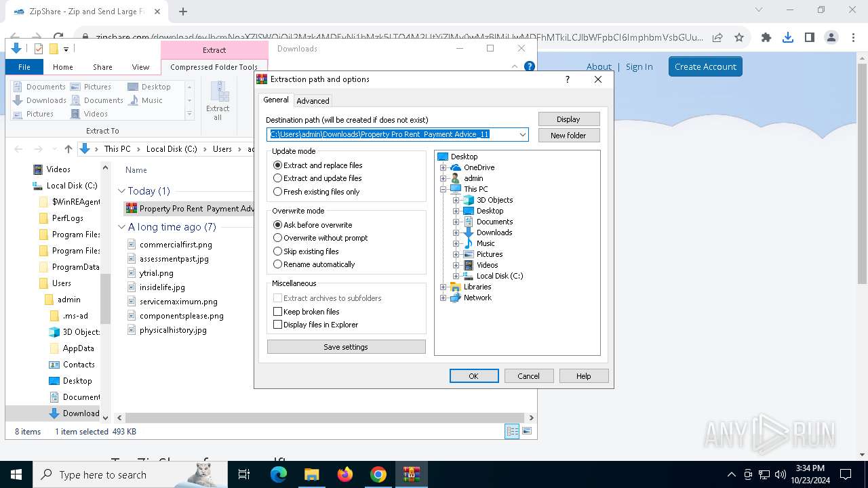
Task: Switch Explorer to details view icon
Action: (x=512, y=431)
